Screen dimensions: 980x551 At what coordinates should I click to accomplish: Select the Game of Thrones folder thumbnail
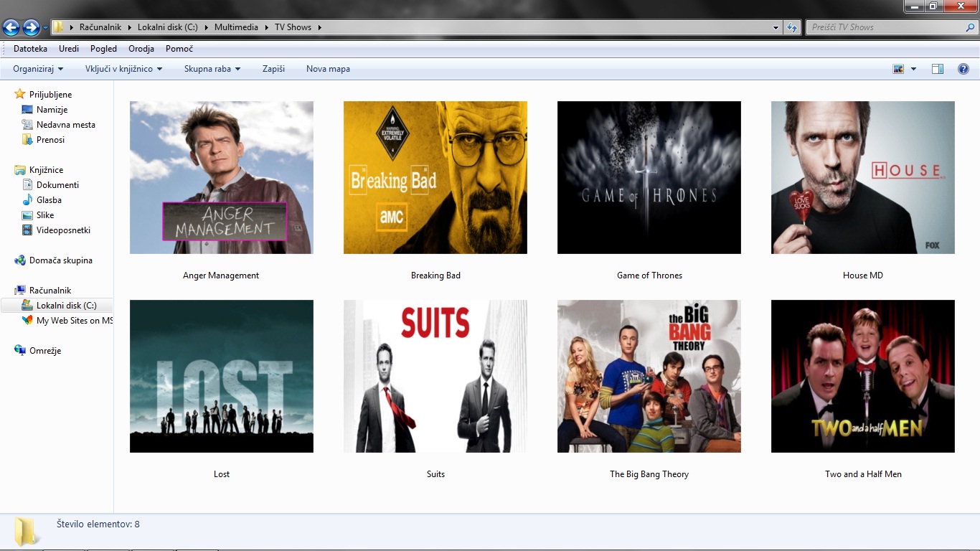point(649,177)
